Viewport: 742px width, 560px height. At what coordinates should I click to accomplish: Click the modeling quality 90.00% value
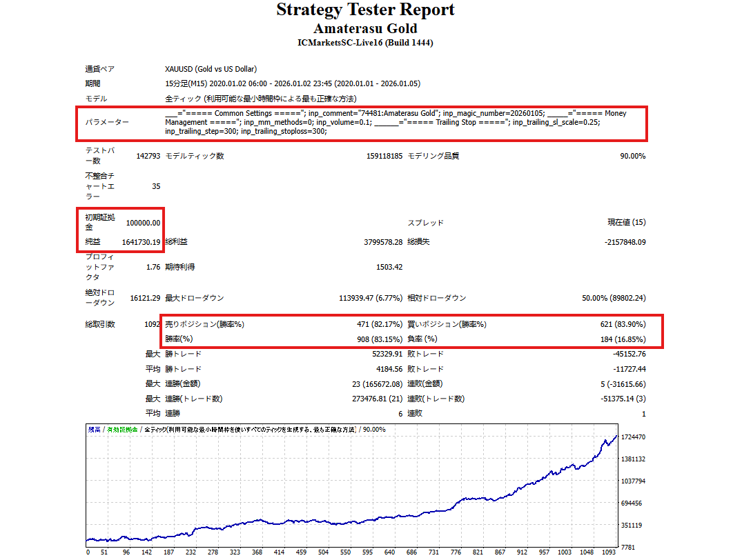pyautogui.click(x=632, y=156)
